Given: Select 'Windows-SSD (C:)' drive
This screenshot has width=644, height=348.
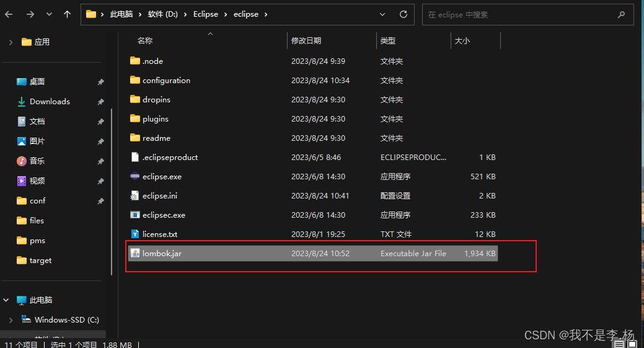Looking at the screenshot, I should (x=60, y=319).
